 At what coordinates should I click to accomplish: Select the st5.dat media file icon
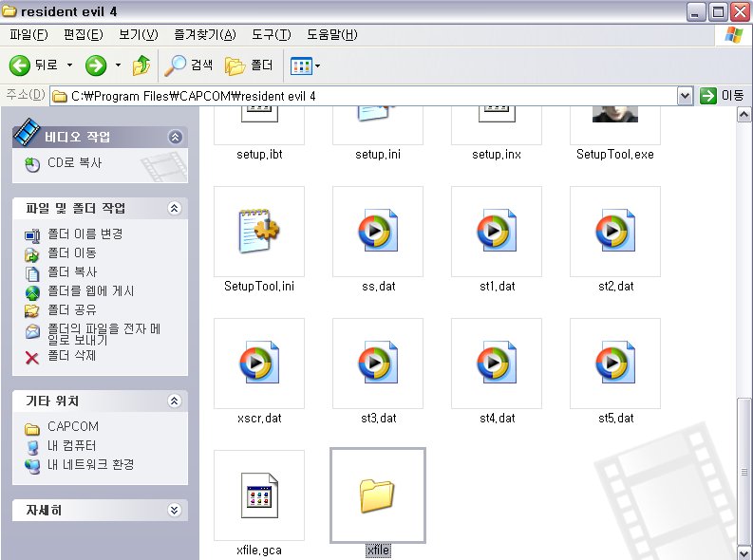pos(615,364)
